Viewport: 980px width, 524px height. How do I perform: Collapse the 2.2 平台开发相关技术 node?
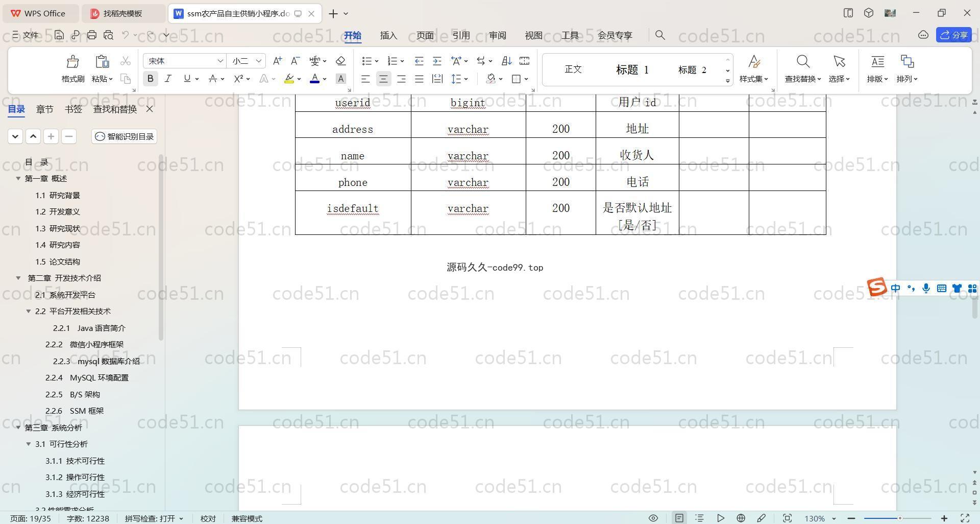point(29,312)
